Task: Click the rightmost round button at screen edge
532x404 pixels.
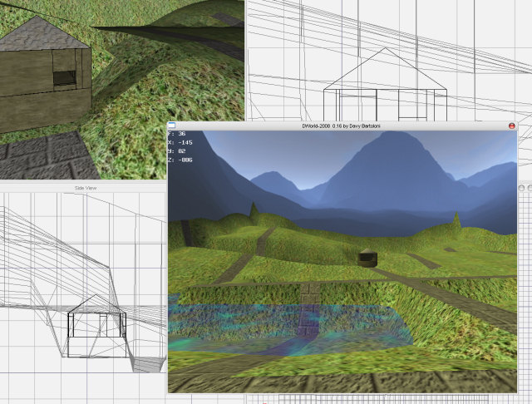Action: [530, 190]
